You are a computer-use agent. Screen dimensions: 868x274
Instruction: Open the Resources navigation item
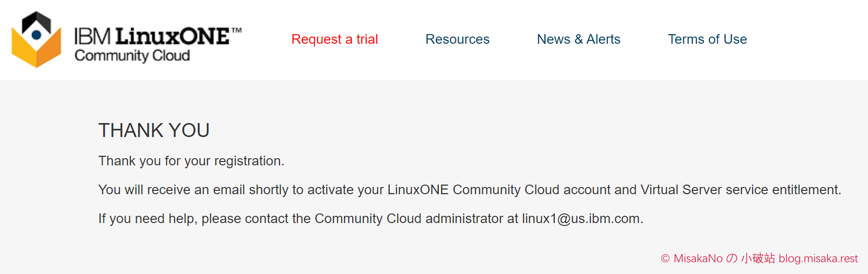(457, 39)
